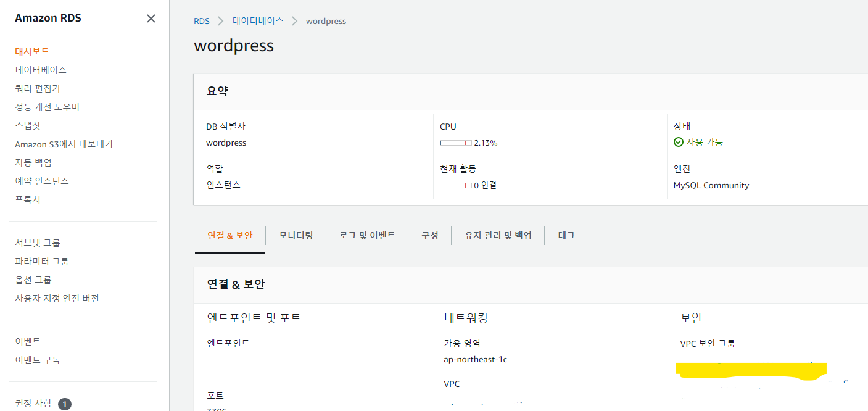Select 이벤트 구독 in the sidebar

click(38, 360)
